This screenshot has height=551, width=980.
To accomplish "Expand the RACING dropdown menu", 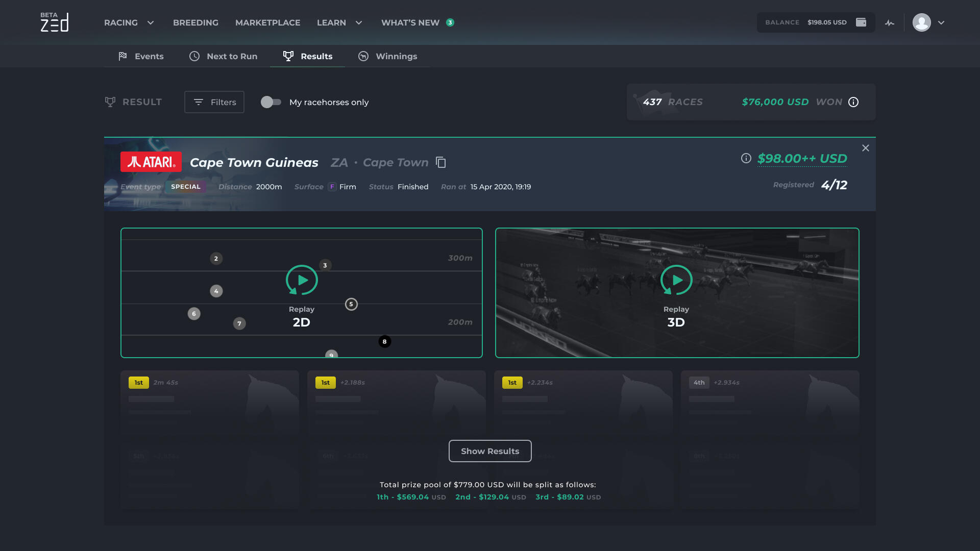I will [x=150, y=22].
